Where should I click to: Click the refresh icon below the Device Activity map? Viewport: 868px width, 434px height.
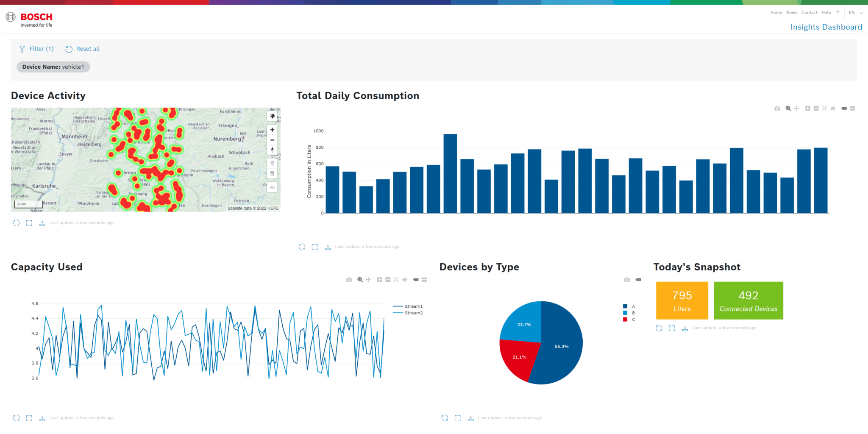[16, 223]
